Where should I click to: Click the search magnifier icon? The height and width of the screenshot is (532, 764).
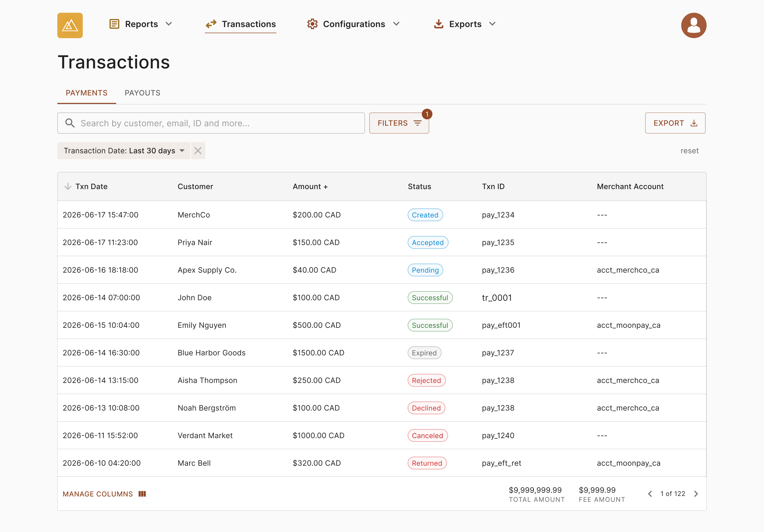(x=70, y=123)
